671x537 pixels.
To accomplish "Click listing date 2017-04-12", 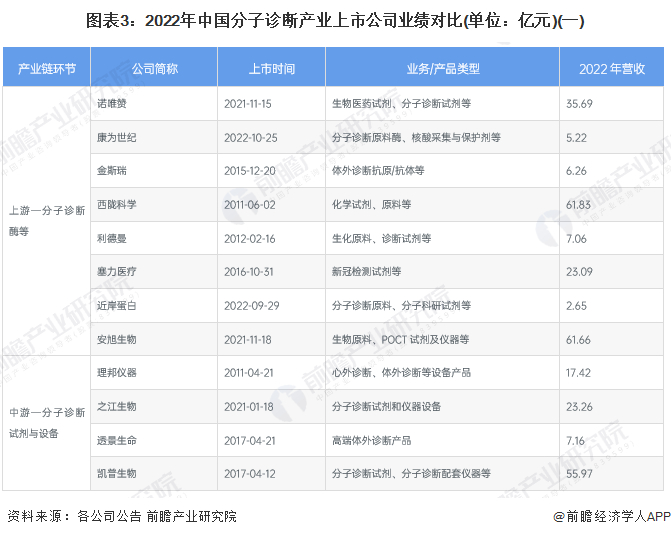I will point(249,474).
